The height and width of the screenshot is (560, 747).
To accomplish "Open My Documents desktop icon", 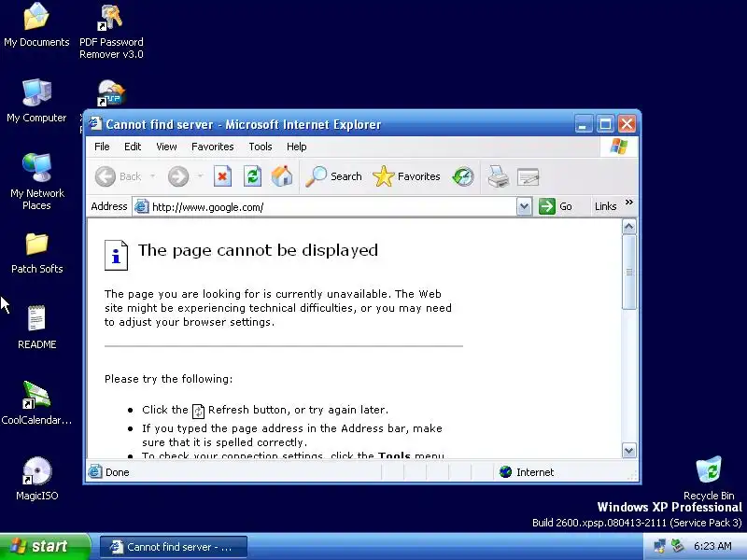I will (36, 26).
